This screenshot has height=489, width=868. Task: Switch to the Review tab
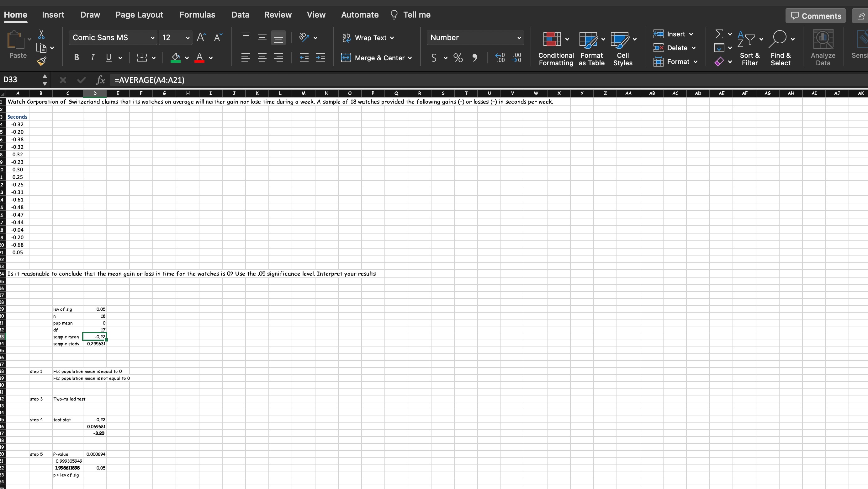point(278,14)
